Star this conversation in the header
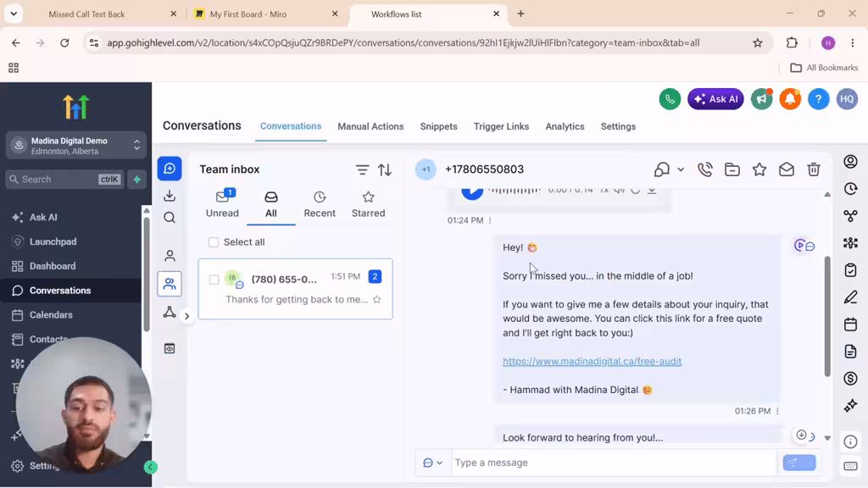 point(759,169)
